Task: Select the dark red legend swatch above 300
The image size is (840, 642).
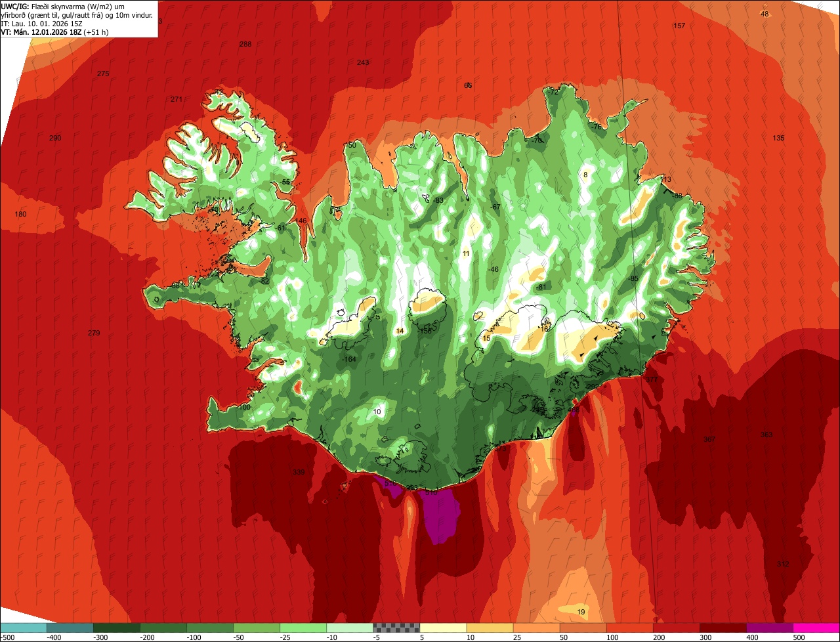Action: tap(723, 628)
